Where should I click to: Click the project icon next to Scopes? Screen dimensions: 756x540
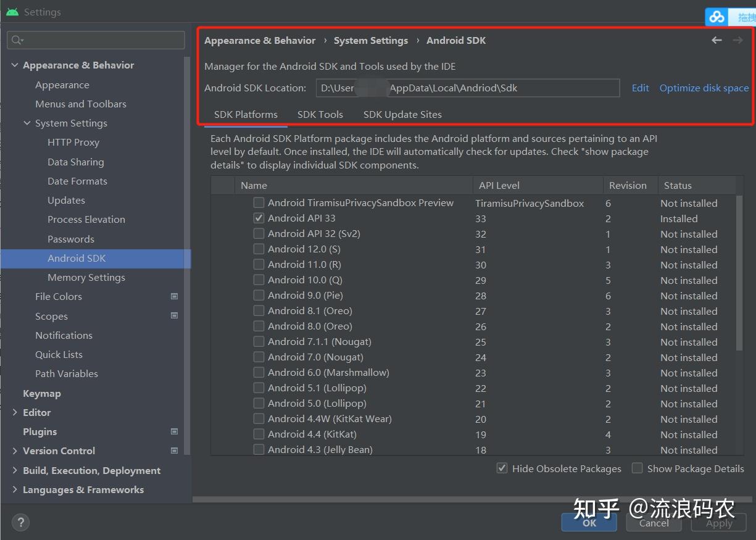point(174,316)
